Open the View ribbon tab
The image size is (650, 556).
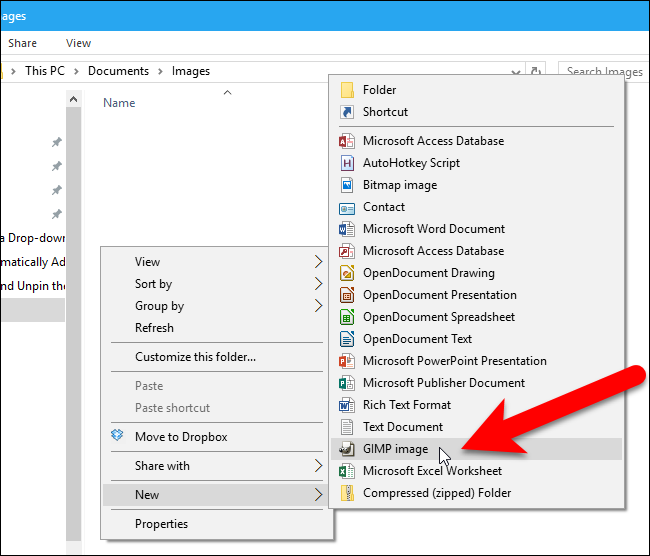click(78, 43)
